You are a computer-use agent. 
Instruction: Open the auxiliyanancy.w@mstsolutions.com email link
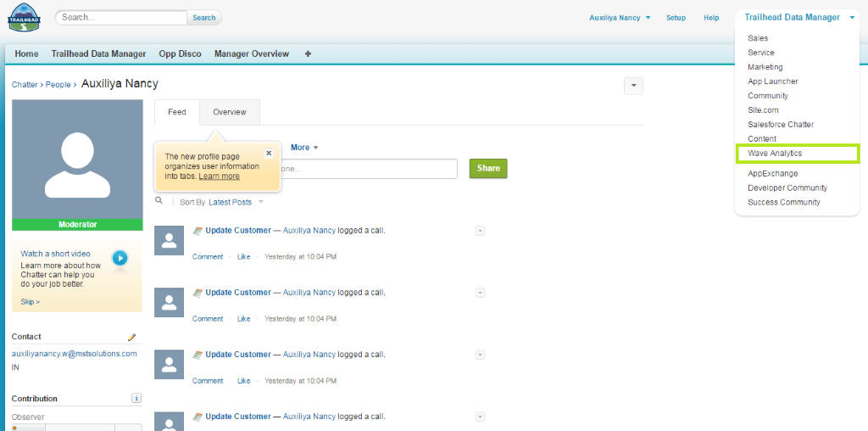click(75, 354)
